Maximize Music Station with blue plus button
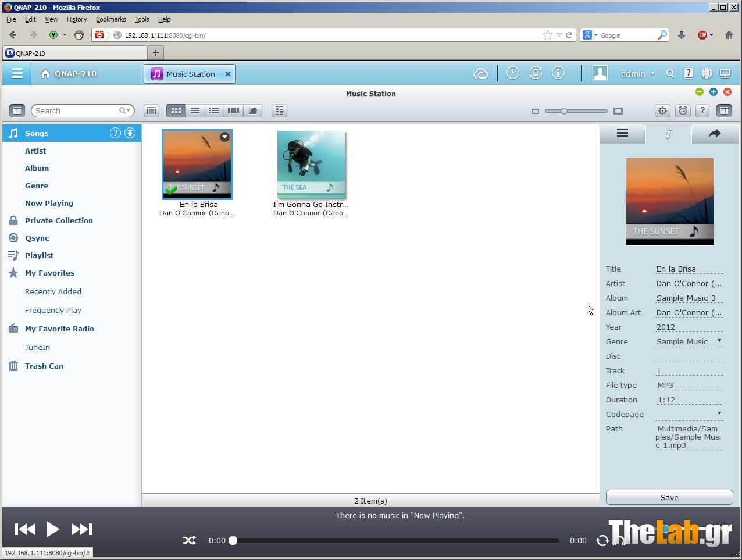The image size is (742, 560). [x=714, y=92]
